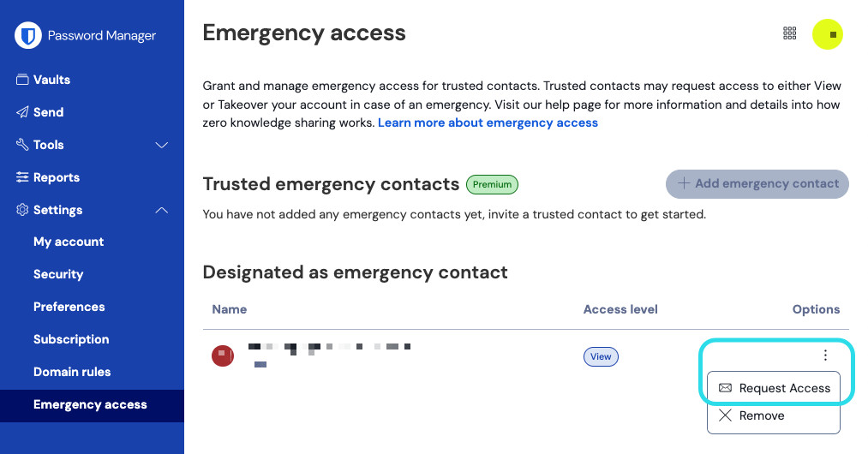The image size is (868, 454).
Task: Expand the Tools section chevron
Action: click(161, 145)
